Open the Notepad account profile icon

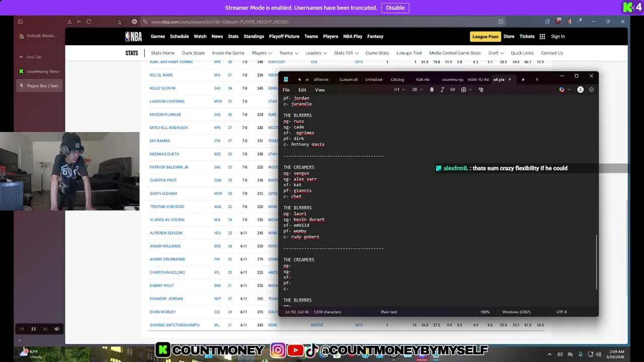click(x=580, y=89)
